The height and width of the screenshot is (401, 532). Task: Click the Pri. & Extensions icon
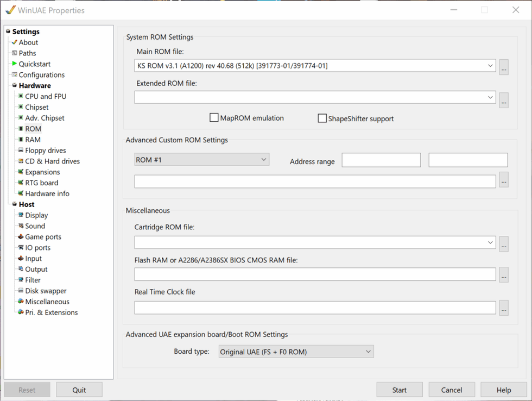21,312
